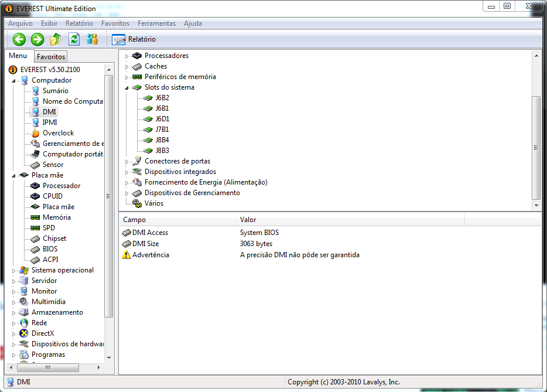Open the Arquivo menu
Viewport: 547px width, 392px height.
(20, 23)
